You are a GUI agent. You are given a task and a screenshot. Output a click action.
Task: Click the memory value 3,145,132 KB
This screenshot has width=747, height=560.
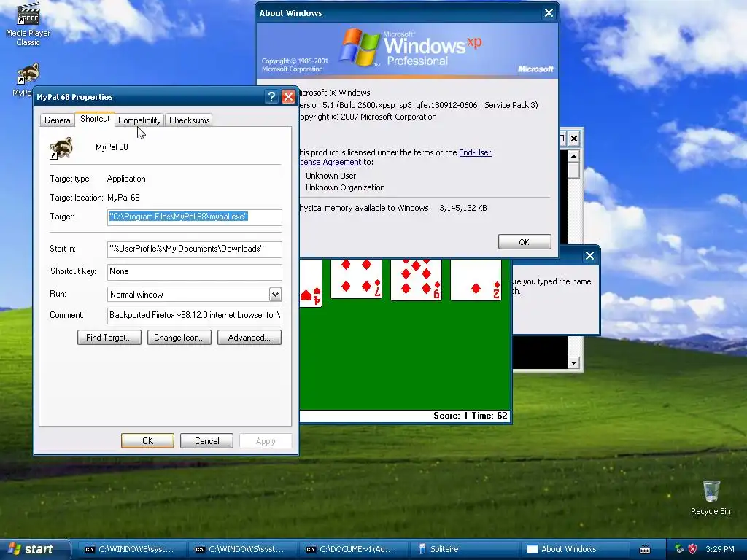point(463,208)
